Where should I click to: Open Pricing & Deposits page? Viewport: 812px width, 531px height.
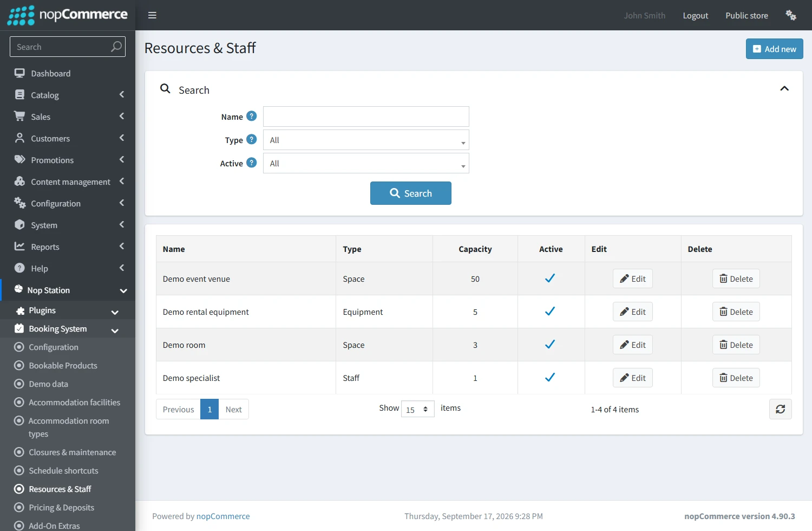[61, 507]
